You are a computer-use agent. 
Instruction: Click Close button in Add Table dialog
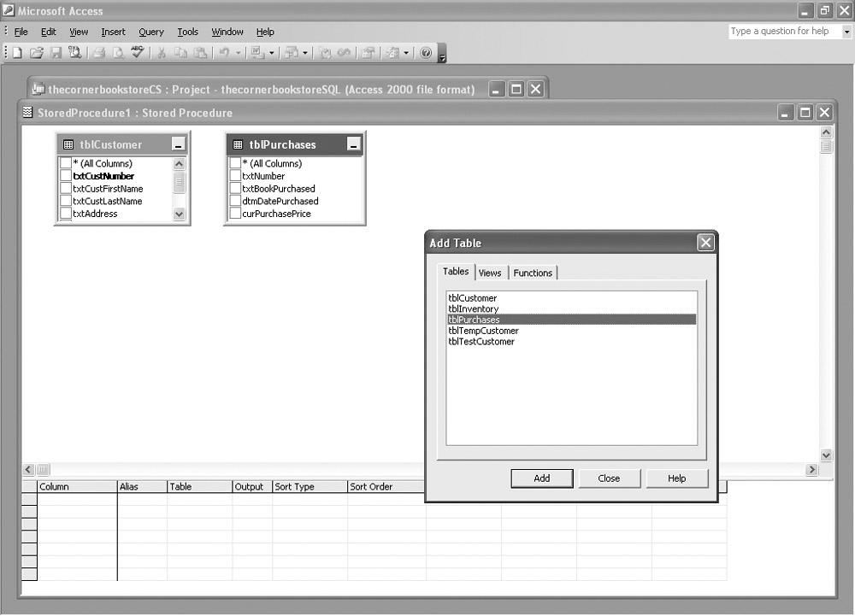[x=609, y=478]
